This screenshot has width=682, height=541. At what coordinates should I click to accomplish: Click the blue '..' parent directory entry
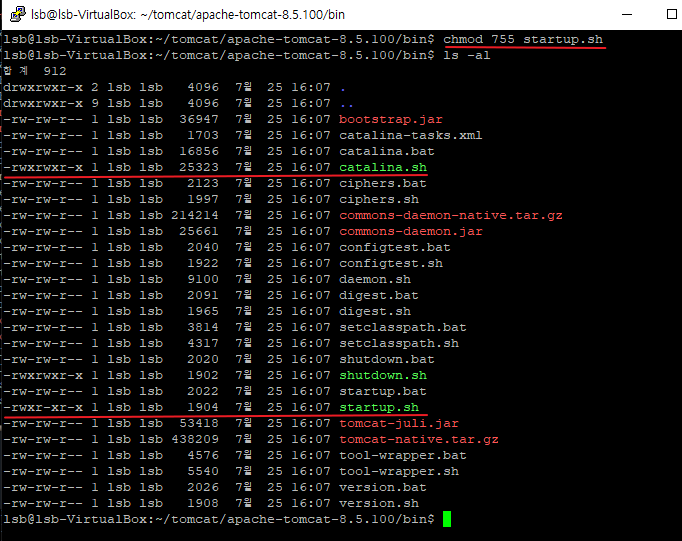click(x=347, y=104)
